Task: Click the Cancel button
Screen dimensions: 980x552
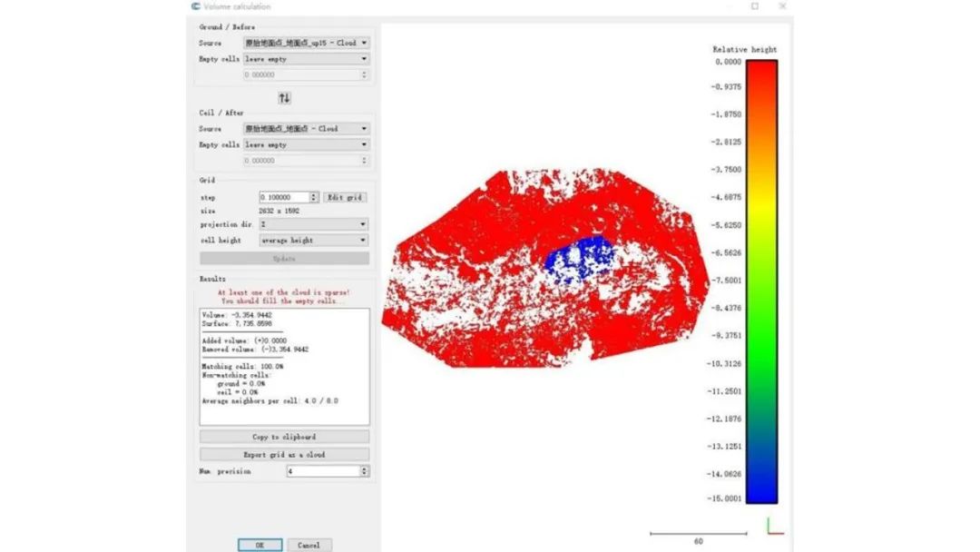Action: [x=309, y=545]
